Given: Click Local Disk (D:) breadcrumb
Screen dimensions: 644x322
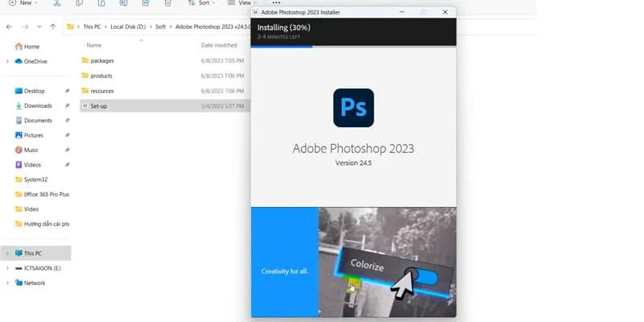Looking at the screenshot, I should pos(128,27).
